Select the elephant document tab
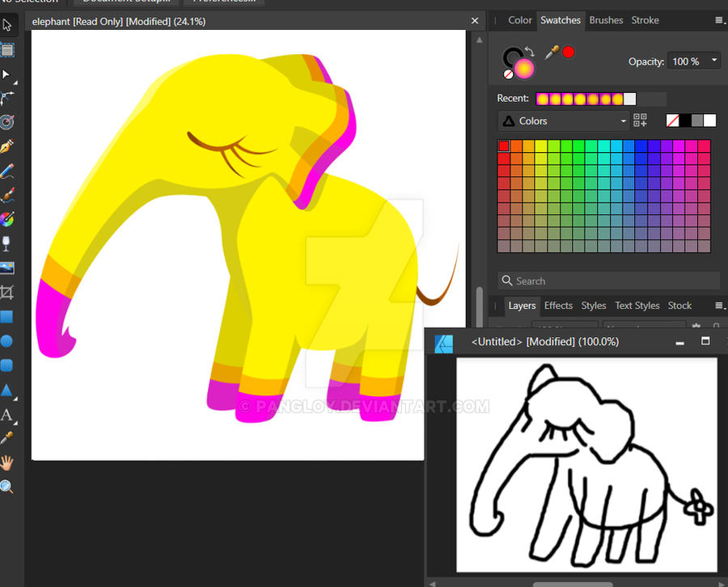This screenshot has width=728, height=587. [x=119, y=21]
